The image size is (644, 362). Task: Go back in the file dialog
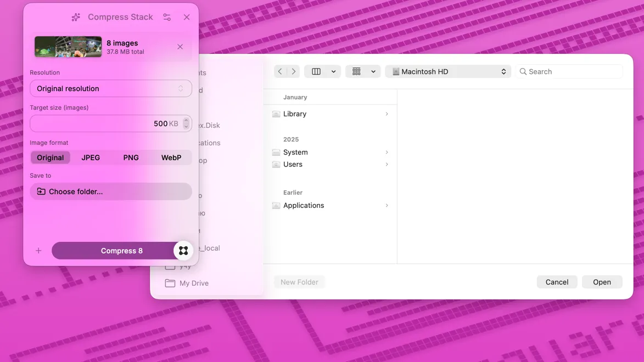[x=280, y=71]
